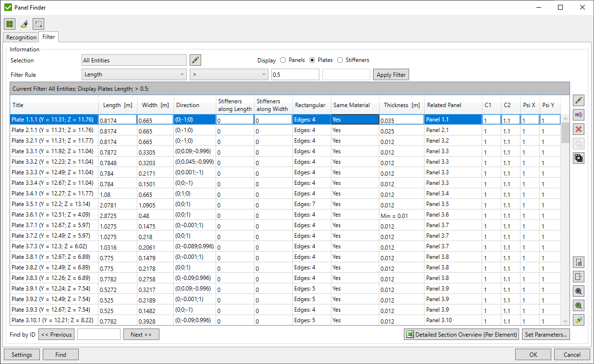Open the Filter Rule dropdown showing Length
Viewport: 594px width, 364px height.
[133, 74]
